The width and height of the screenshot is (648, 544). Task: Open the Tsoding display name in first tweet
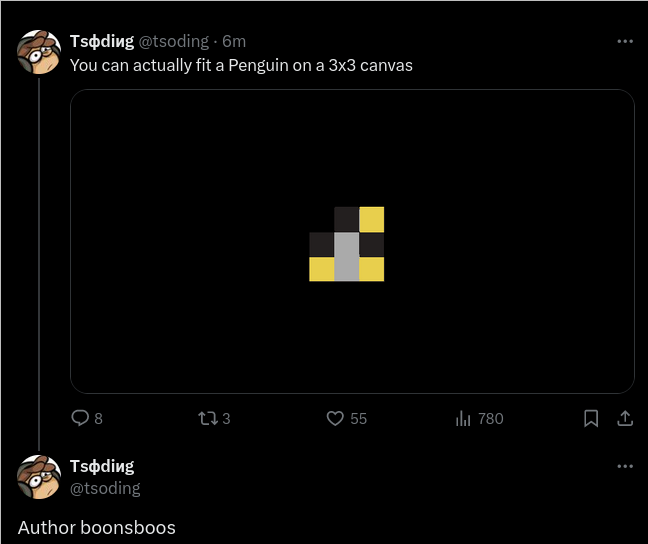point(101,41)
